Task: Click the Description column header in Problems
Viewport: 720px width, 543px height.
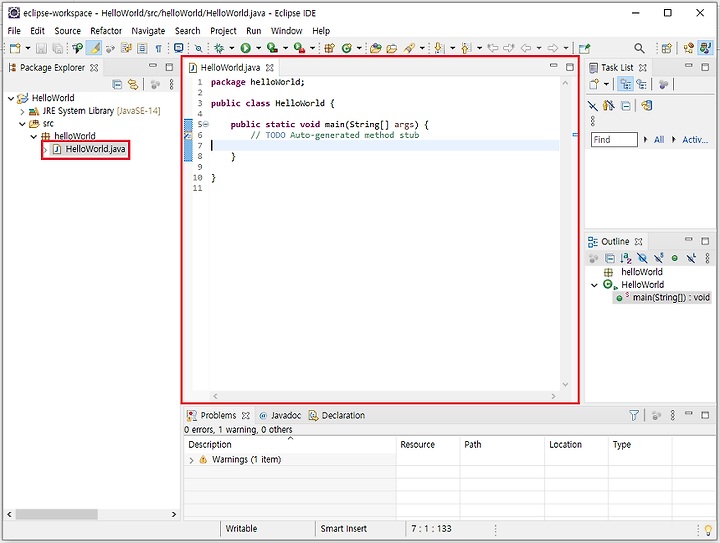Action: coord(290,445)
